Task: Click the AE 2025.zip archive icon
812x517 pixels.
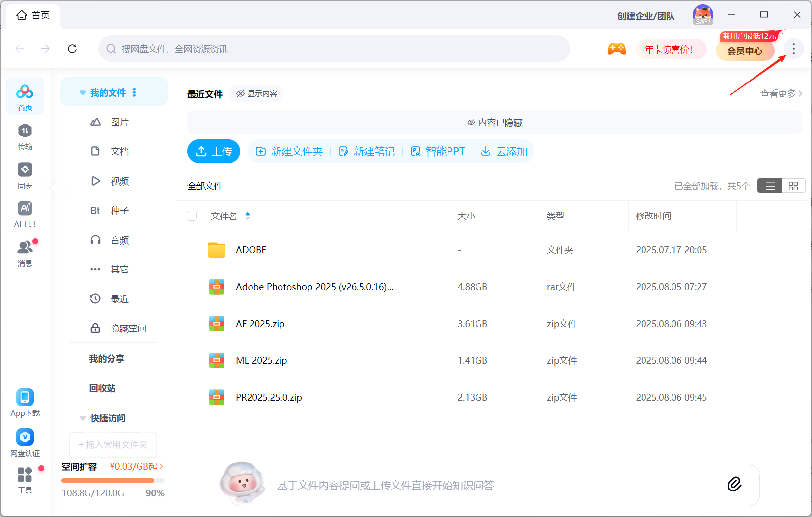Action: pos(217,324)
